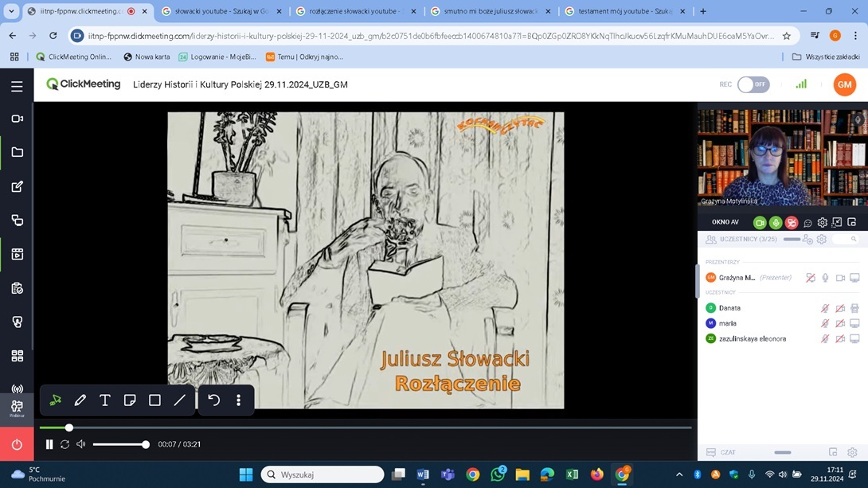
Task: Pause the video playback
Action: [49, 444]
